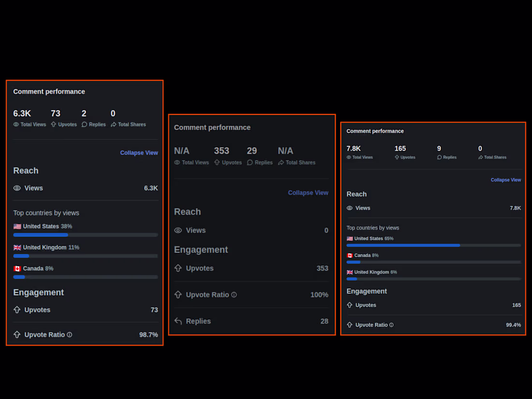Click upvote arrow icon in 99.4% ratio row
Screen dimensions: 532x399
pos(350,325)
